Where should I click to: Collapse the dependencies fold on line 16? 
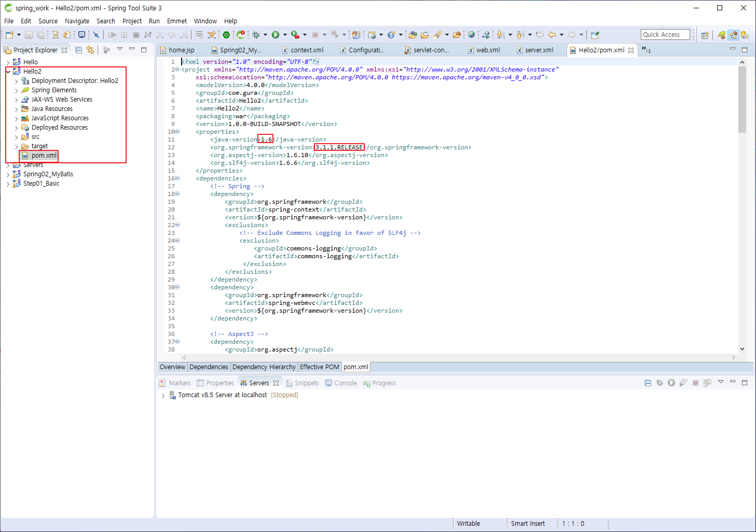coord(177,178)
